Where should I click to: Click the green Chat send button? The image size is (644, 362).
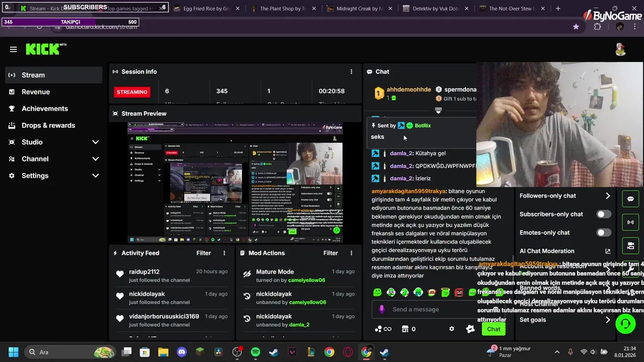[494, 329]
